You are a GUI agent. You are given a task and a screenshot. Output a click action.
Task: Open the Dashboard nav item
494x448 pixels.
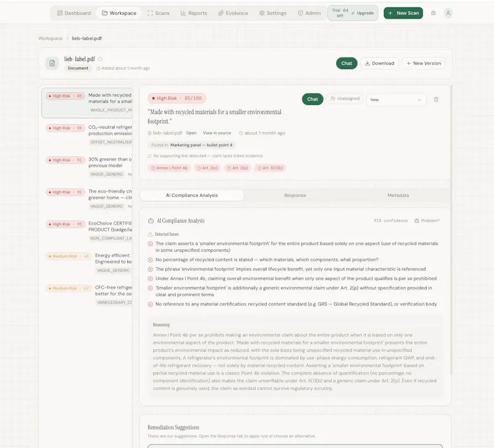(x=73, y=13)
